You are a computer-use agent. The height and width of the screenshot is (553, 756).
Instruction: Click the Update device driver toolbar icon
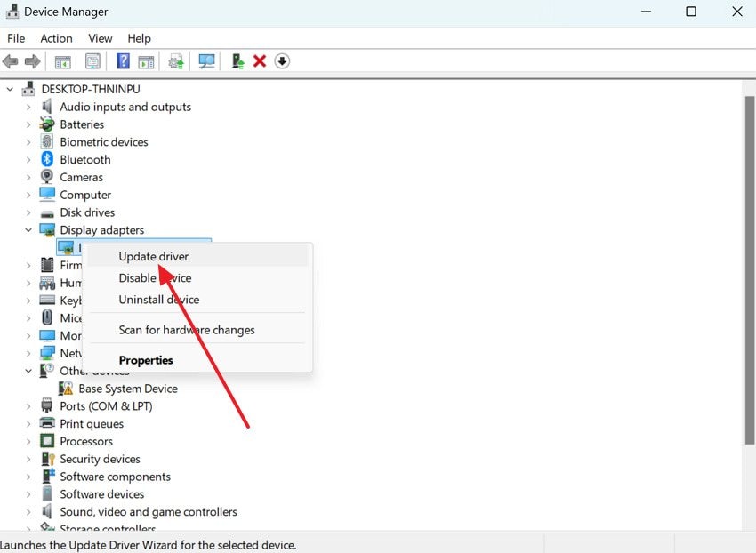(x=176, y=61)
